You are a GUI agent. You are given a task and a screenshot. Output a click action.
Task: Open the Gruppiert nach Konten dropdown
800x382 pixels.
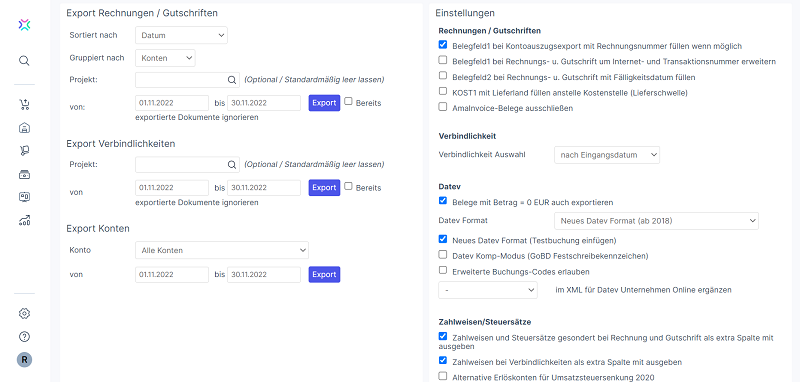[x=165, y=58]
